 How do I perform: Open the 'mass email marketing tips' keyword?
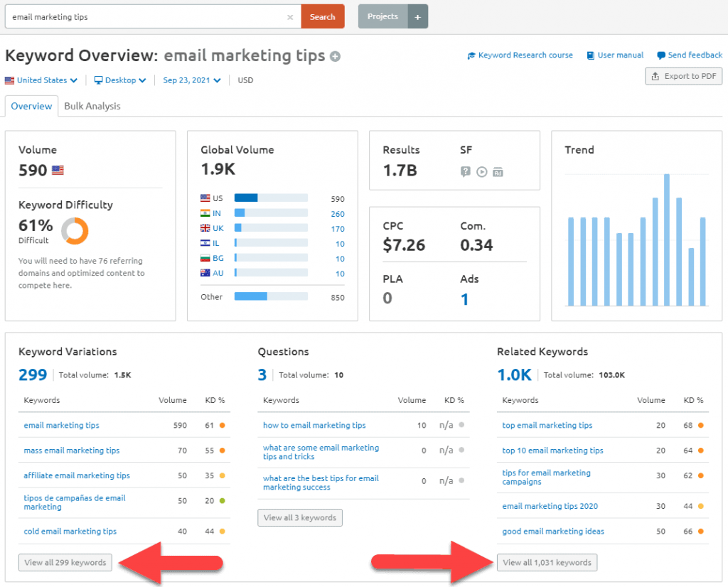pyautogui.click(x=72, y=451)
